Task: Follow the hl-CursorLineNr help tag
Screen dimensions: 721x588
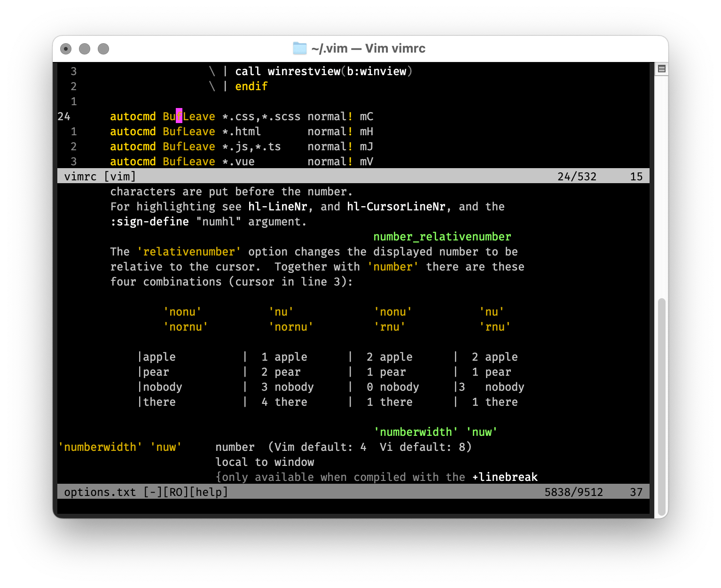Action: 396,206
